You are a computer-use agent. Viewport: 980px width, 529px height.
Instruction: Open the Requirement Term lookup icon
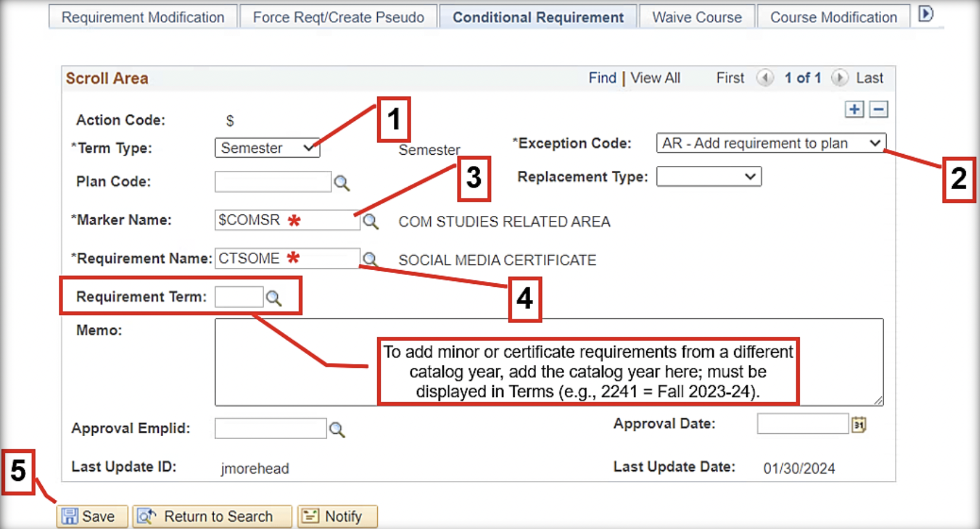(274, 298)
